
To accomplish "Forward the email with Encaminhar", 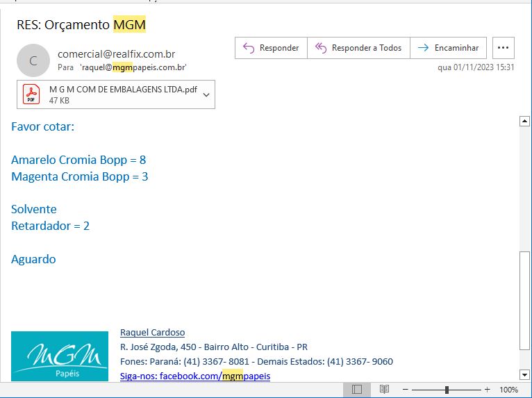I will coord(449,48).
